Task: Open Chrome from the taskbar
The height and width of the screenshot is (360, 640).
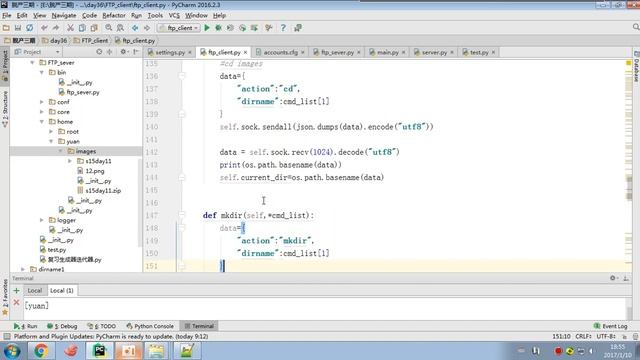Action: coord(40,351)
